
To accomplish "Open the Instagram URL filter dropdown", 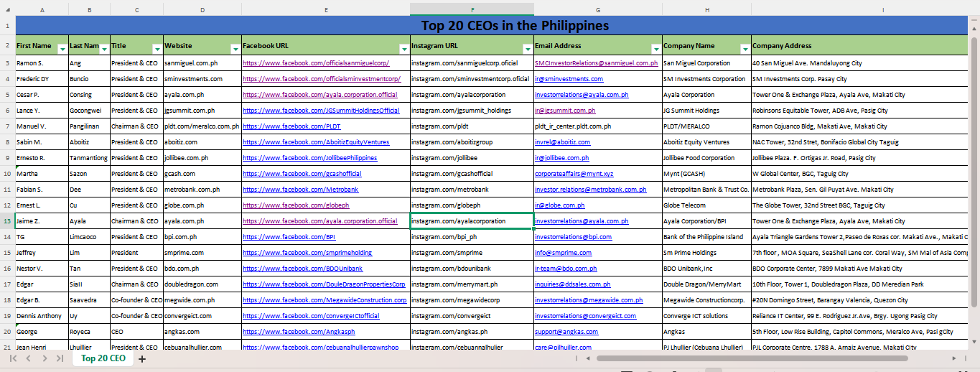I will coord(528,49).
